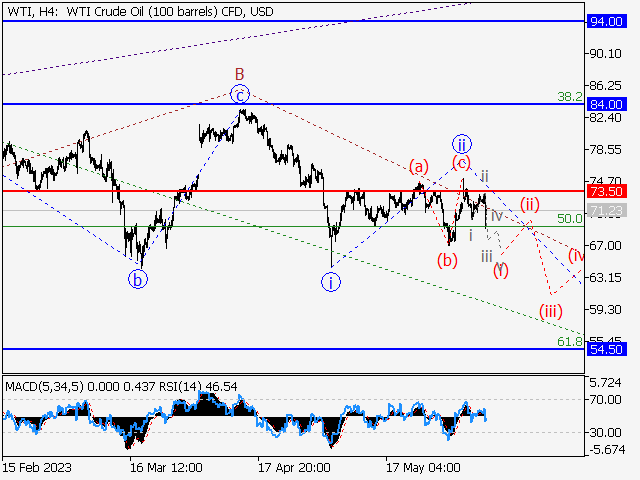Click the 54.50 blue price label
This screenshot has height=480, width=640.
point(606,349)
